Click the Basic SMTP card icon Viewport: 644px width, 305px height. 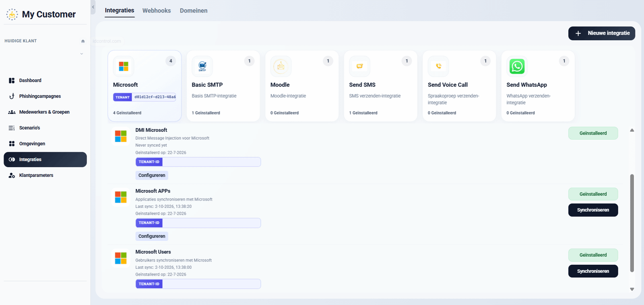(202, 66)
